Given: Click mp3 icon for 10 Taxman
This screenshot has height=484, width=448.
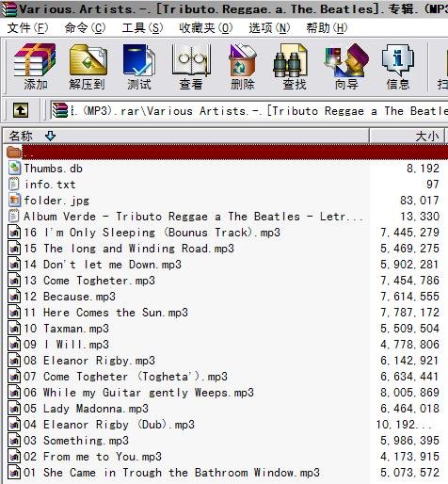Looking at the screenshot, I should pos(14,329).
